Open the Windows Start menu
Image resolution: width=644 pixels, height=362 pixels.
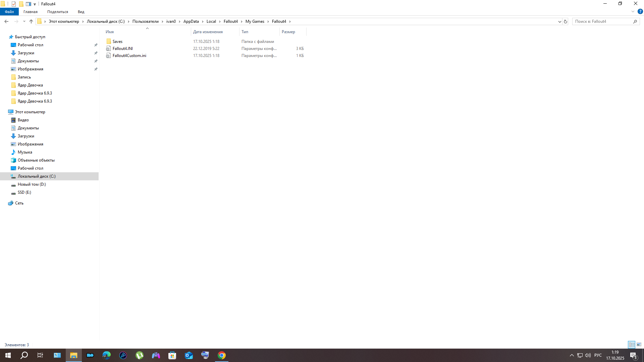8,355
